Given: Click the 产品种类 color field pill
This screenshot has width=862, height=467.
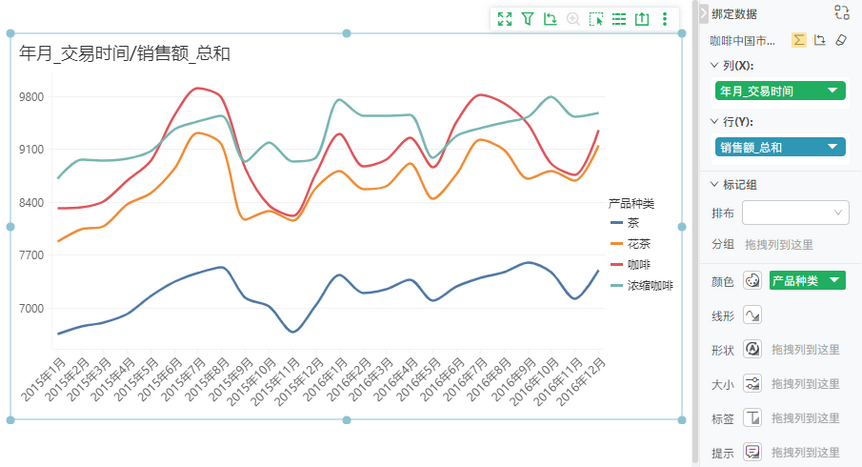Looking at the screenshot, I should [807, 281].
